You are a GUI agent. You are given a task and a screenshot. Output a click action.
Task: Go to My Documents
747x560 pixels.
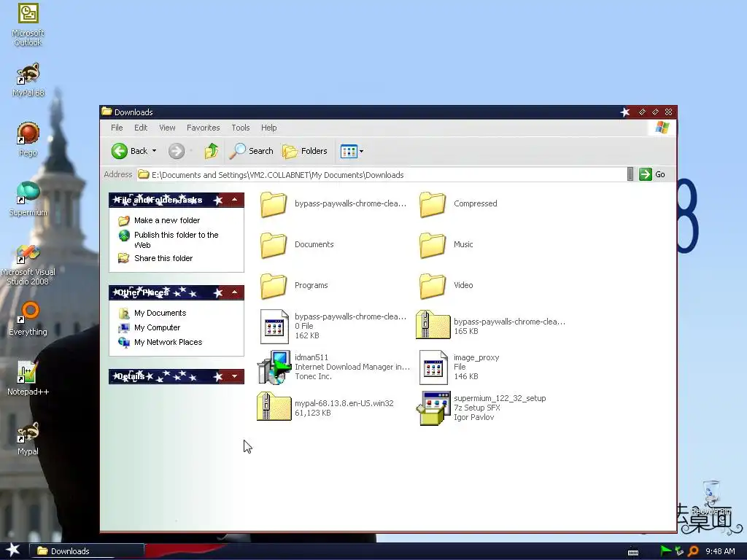click(152, 313)
